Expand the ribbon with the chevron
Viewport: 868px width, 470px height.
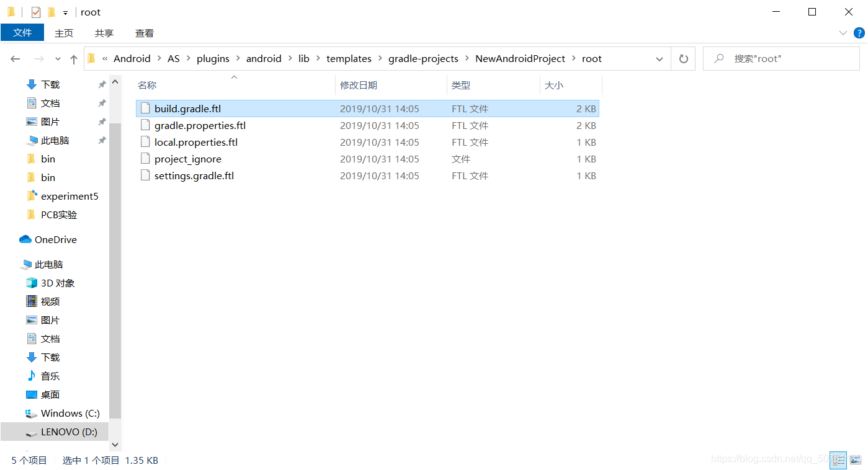tap(843, 33)
